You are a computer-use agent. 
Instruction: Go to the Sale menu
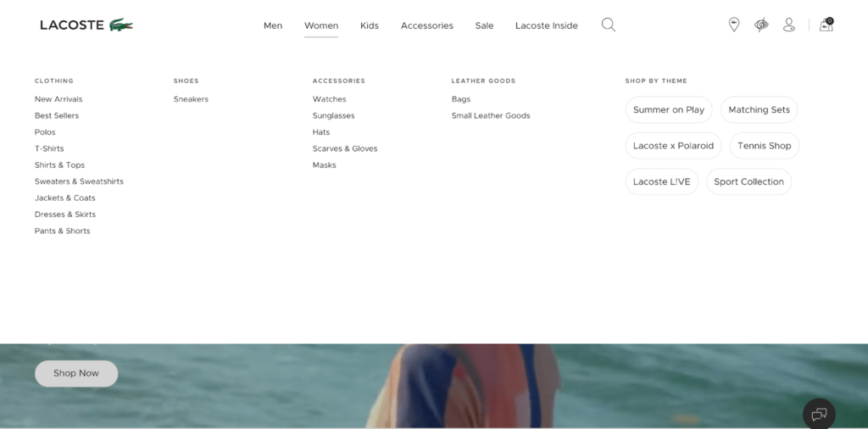point(484,25)
